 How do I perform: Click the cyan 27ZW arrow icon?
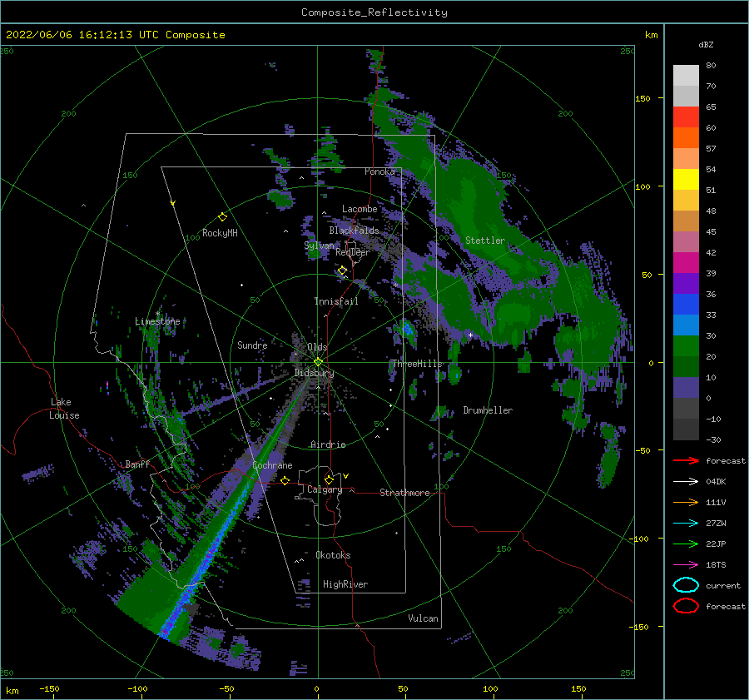tap(686, 524)
